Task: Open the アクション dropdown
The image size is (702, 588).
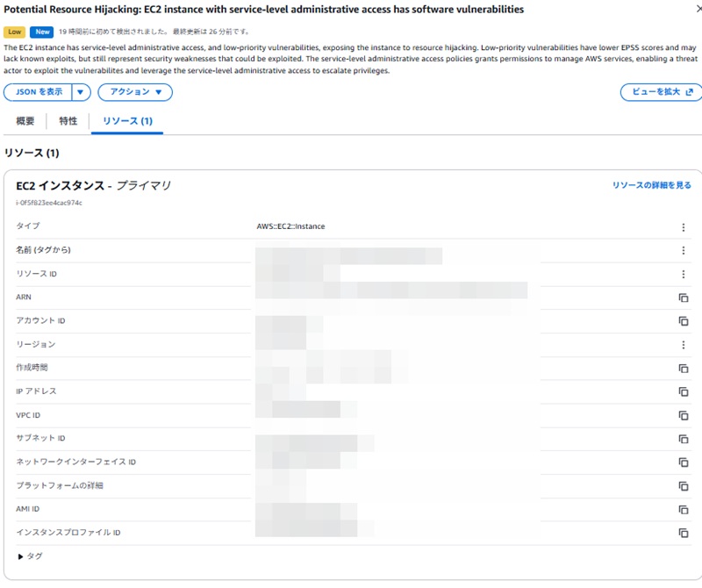Action: pos(134,92)
